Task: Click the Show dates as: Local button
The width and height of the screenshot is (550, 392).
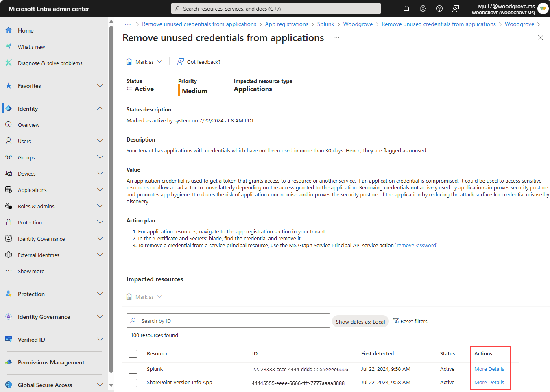Action: (360, 321)
